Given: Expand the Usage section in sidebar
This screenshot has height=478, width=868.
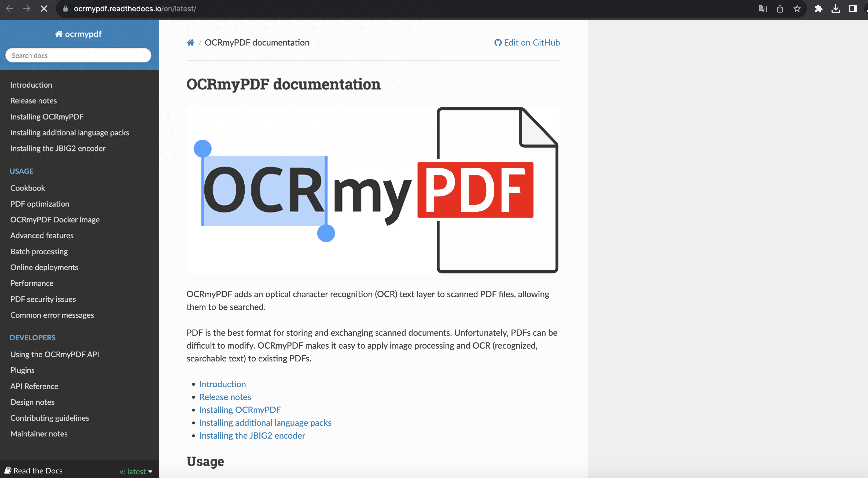Looking at the screenshot, I should click(21, 171).
